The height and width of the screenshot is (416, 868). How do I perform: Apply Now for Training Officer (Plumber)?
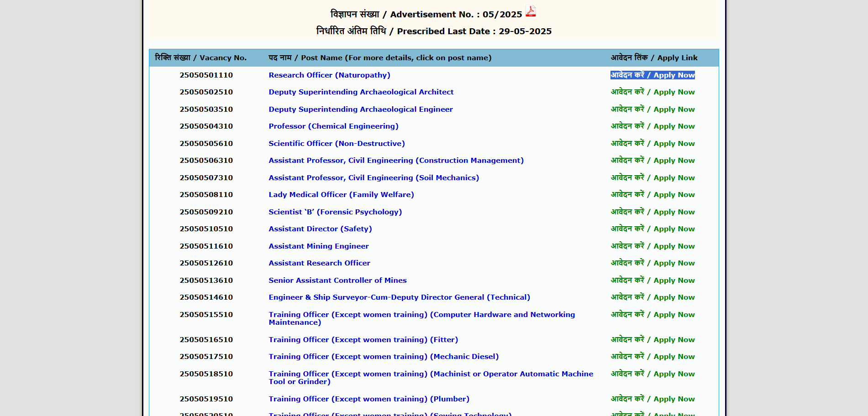(652, 399)
